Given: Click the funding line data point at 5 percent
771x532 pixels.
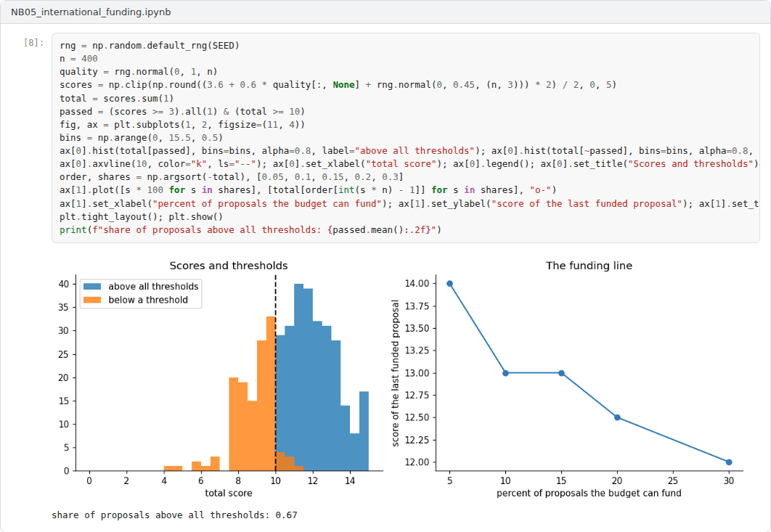Looking at the screenshot, I should pos(449,284).
